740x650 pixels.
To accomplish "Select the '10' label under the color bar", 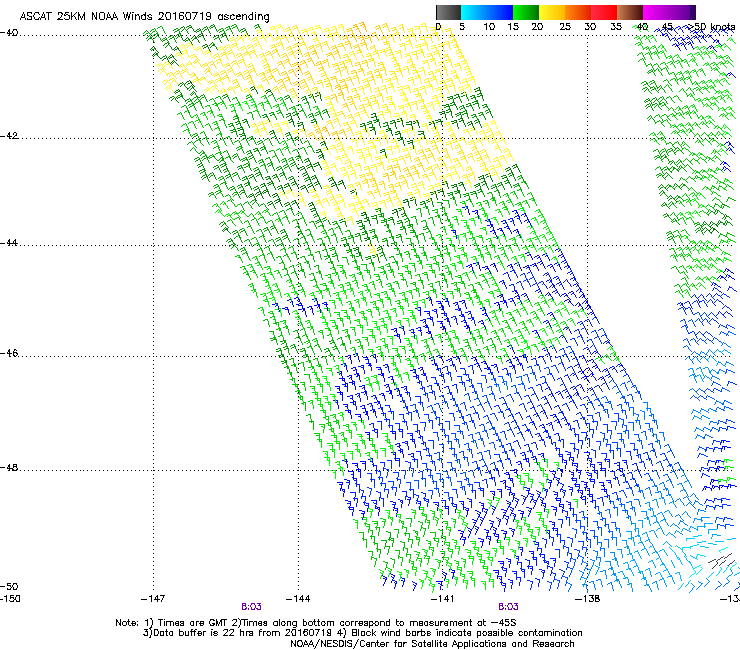I will [489, 27].
